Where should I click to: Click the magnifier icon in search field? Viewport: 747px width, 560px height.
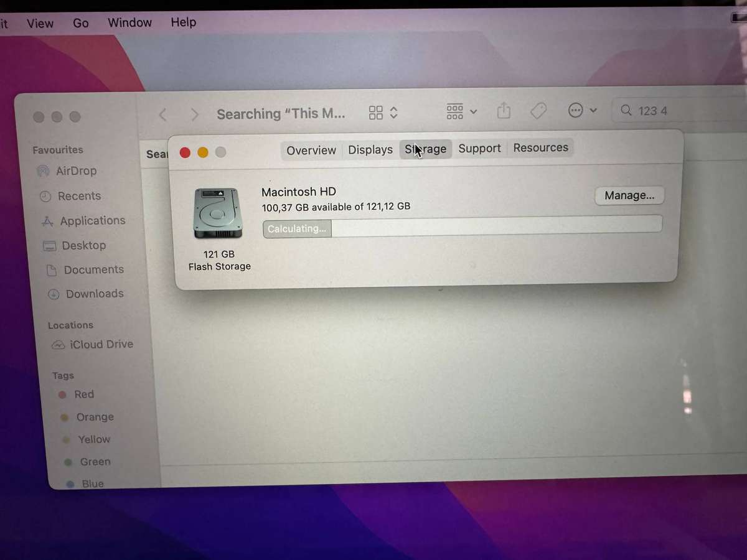tap(626, 111)
